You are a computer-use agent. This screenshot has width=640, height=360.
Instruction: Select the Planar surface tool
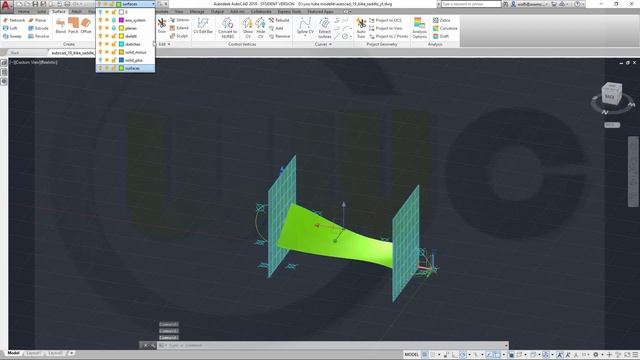pos(38,20)
